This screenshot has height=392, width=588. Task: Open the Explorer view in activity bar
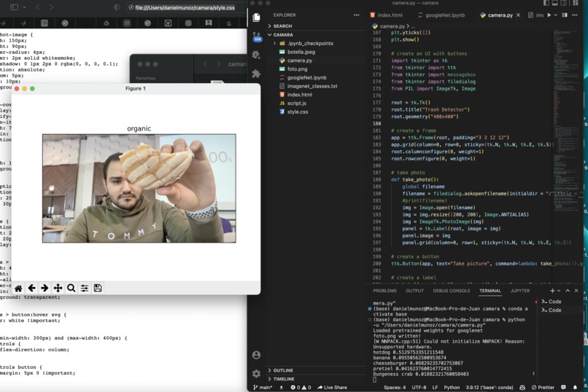click(x=257, y=17)
